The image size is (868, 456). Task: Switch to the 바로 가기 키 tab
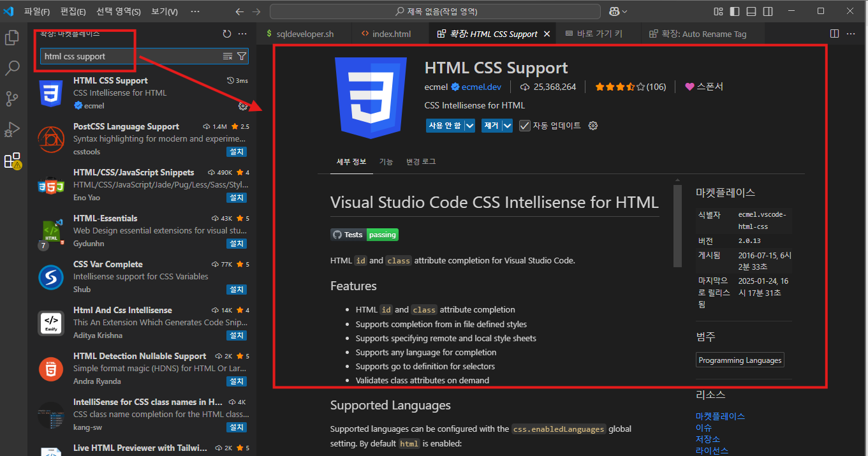[599, 34]
